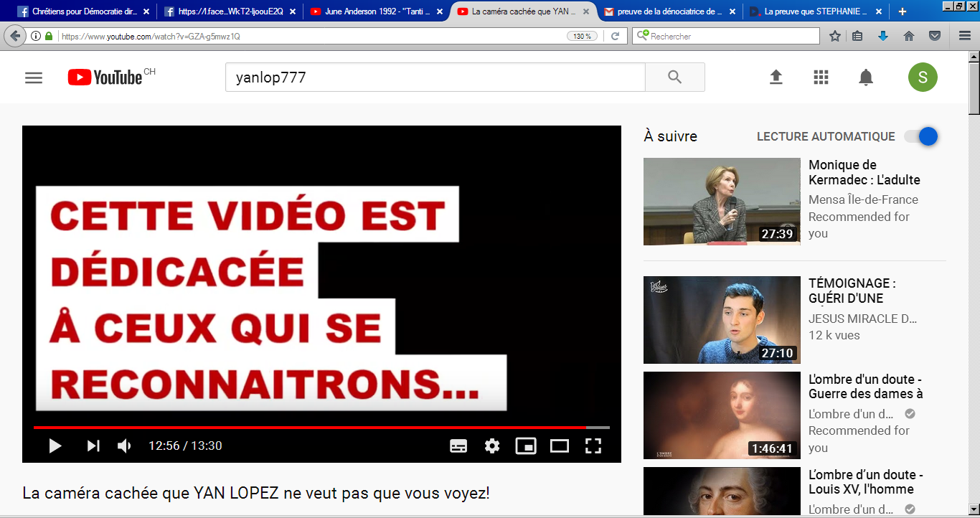This screenshot has width=980, height=518.
Task: Open Monique de Kermadec : L'adulte title
Action: point(864,172)
